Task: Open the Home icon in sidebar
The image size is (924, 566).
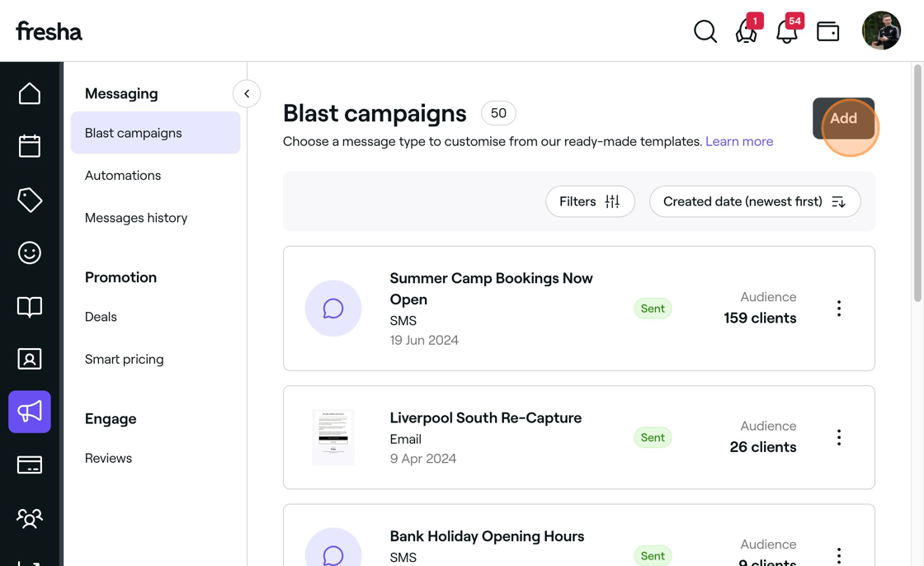Action: point(30,93)
